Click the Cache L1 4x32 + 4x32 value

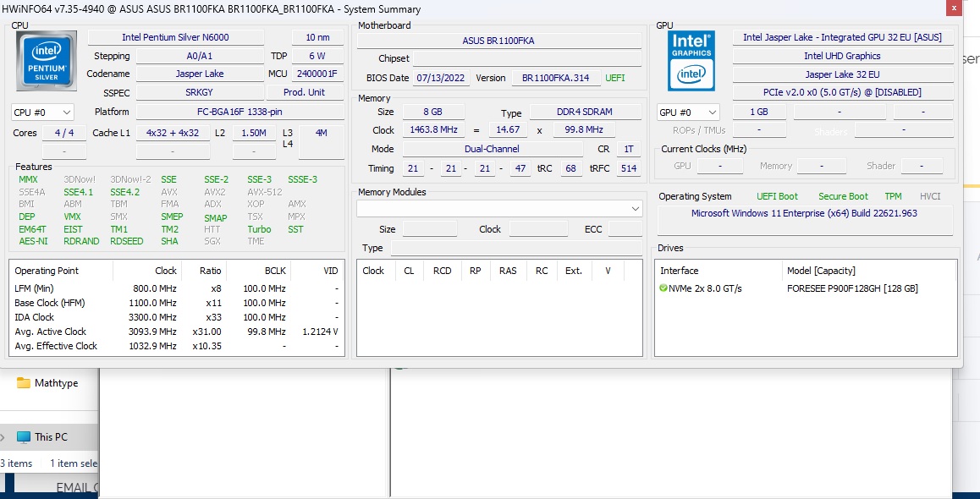pos(173,133)
